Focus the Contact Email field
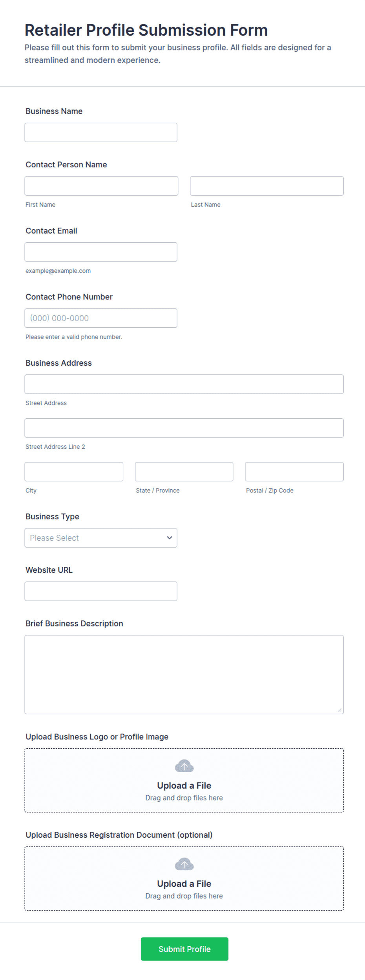 tap(101, 252)
